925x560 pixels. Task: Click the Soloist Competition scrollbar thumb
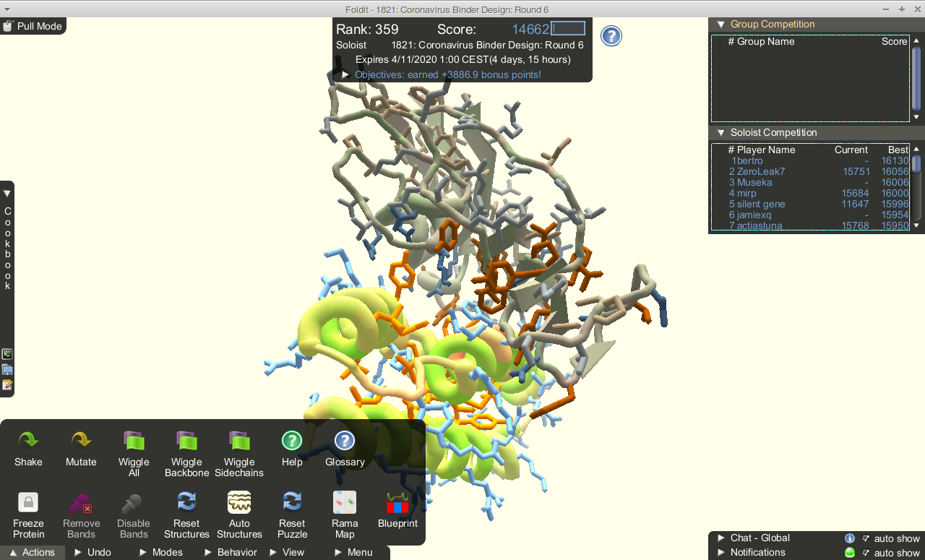click(916, 165)
